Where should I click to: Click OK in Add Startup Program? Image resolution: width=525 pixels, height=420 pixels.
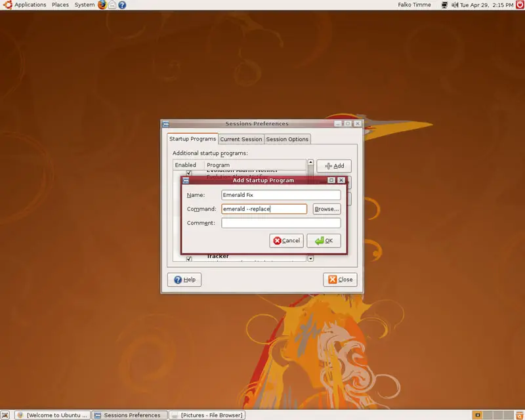point(324,241)
